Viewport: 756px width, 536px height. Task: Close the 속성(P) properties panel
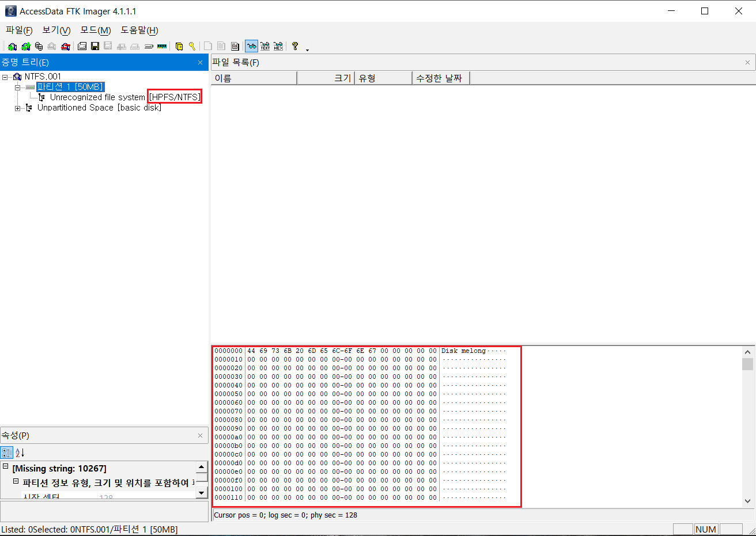pos(200,436)
